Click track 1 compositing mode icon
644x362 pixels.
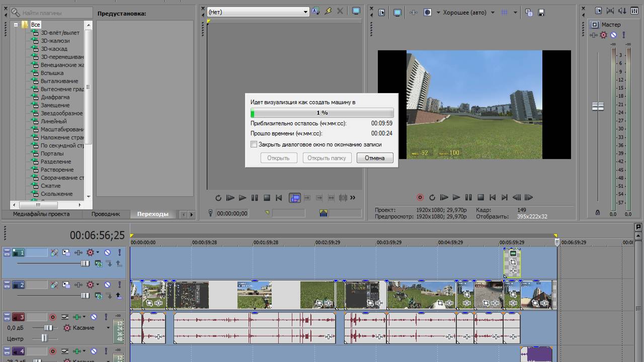click(99, 263)
